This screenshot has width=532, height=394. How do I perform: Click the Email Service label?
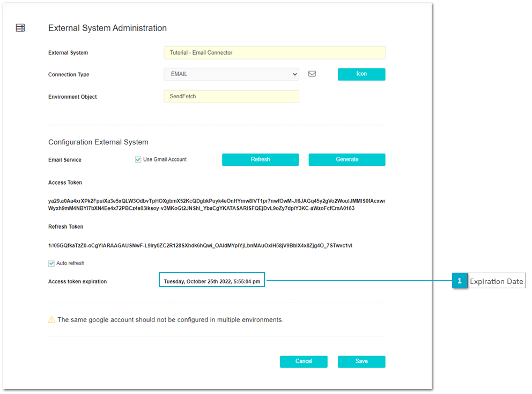[65, 159]
